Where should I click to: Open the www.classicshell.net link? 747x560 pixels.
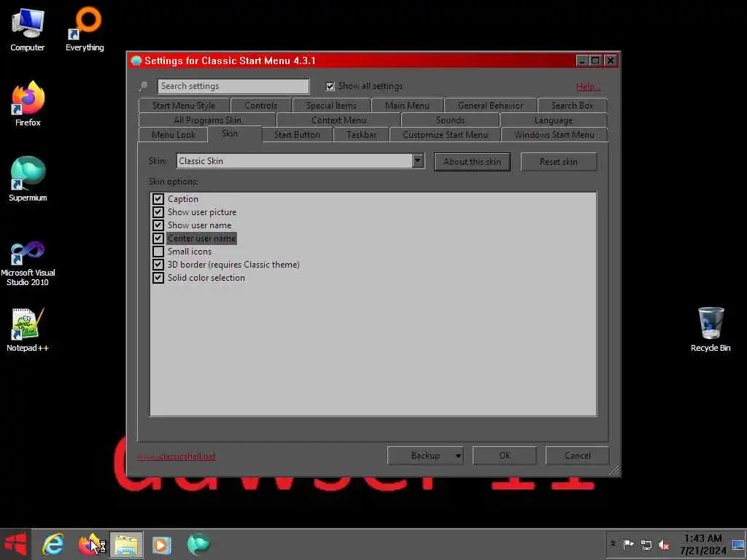coord(177,456)
